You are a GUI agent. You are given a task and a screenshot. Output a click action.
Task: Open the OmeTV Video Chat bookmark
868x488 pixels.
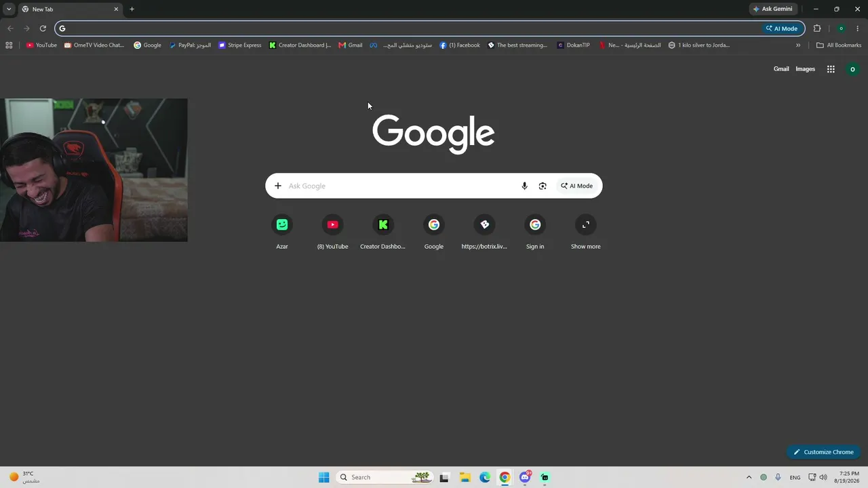(94, 45)
